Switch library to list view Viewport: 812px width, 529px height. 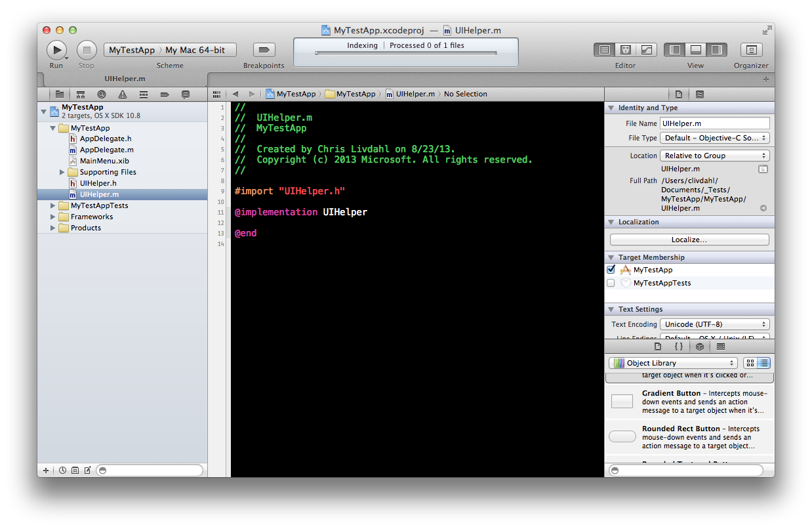tap(764, 363)
